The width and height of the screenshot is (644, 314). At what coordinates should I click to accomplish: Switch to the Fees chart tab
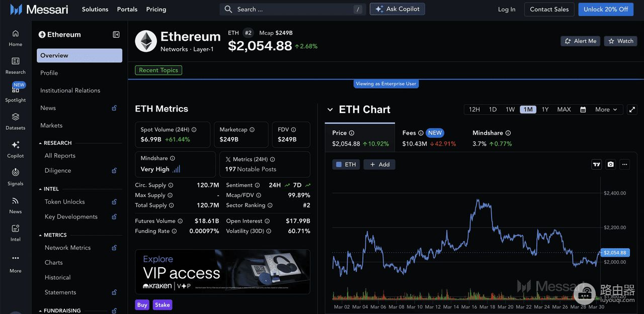(429, 138)
